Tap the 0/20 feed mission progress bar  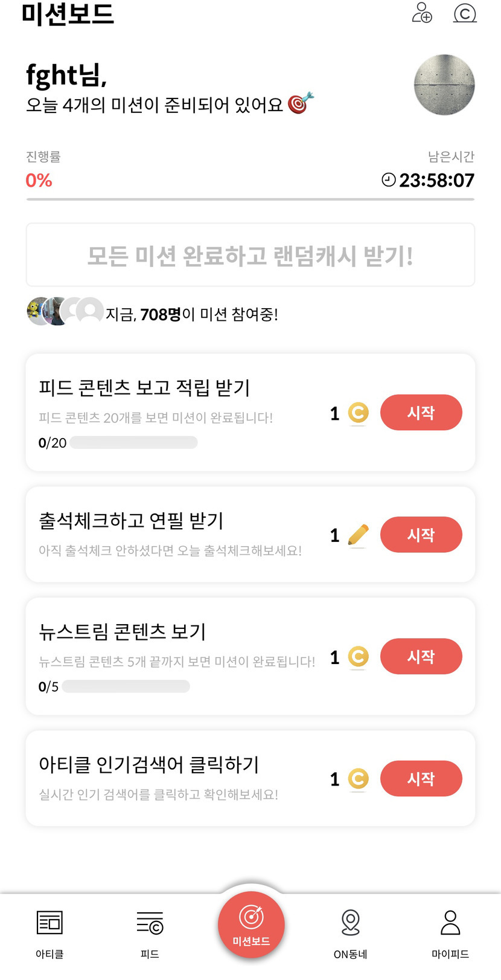pyautogui.click(x=133, y=443)
